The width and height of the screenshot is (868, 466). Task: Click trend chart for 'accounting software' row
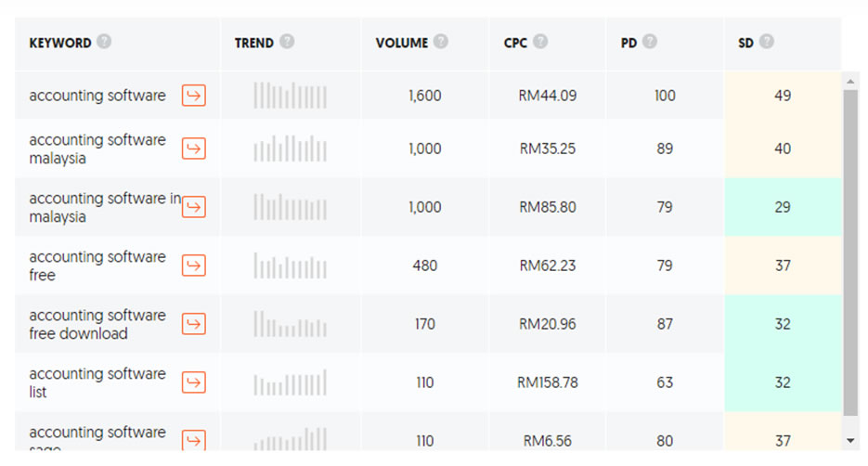pos(290,96)
